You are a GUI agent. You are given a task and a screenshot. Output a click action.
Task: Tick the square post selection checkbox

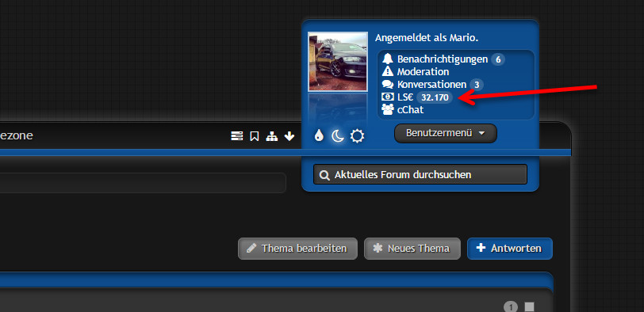pos(530,307)
